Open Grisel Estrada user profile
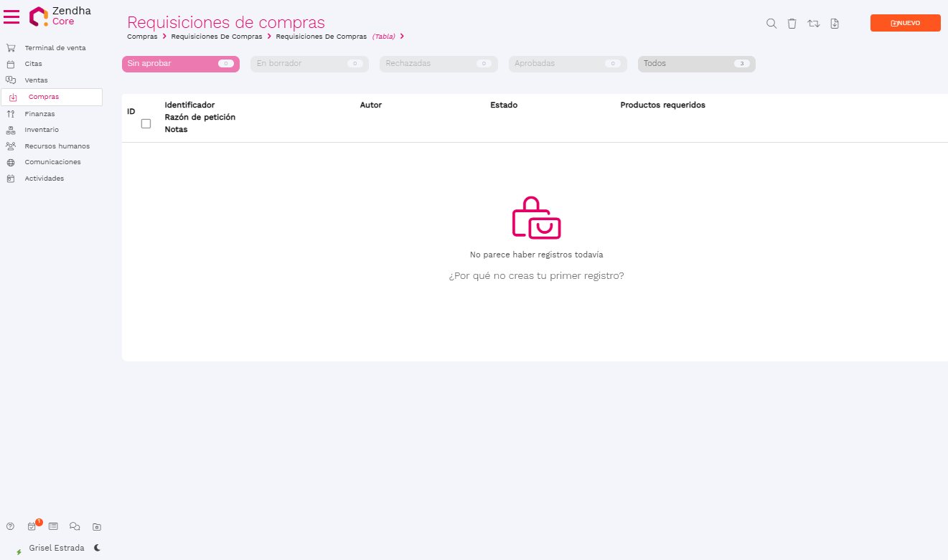This screenshot has width=948, height=560. click(56, 548)
